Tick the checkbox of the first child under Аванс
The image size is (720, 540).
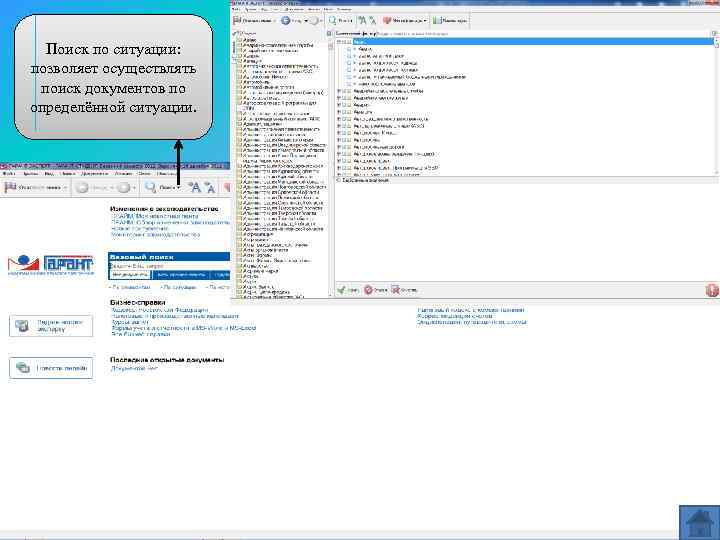click(349, 49)
